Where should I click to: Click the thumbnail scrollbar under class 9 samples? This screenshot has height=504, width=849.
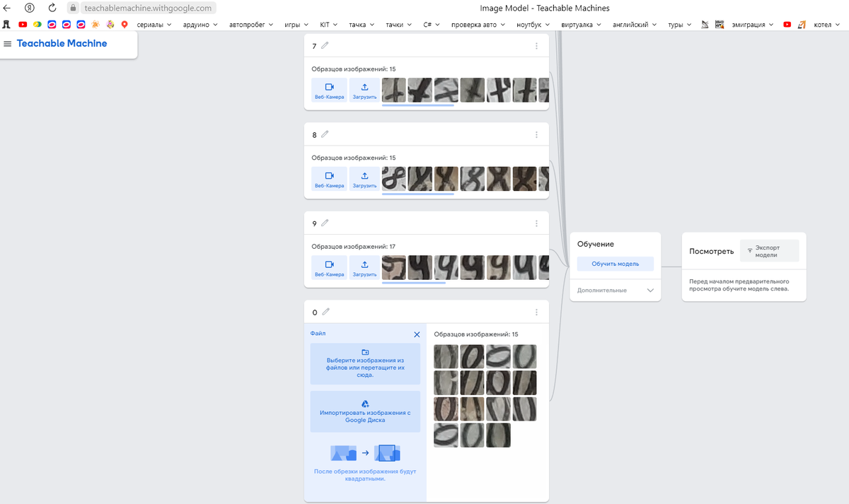point(414,283)
